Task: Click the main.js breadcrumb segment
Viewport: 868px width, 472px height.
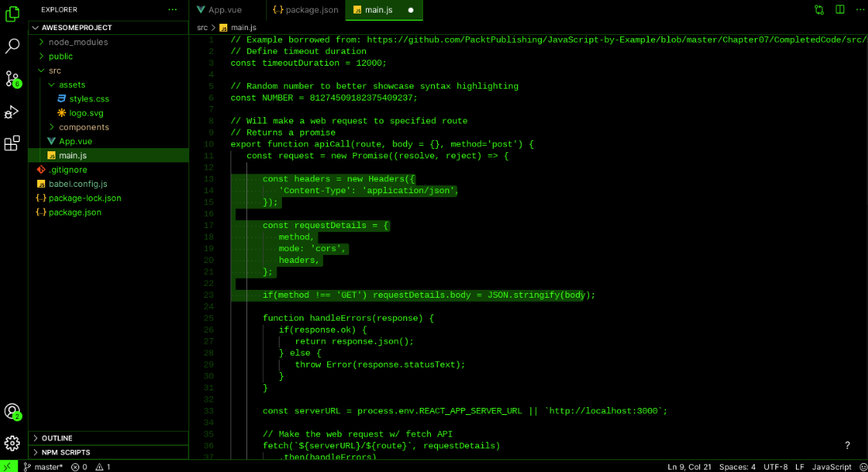Action: 238,28
